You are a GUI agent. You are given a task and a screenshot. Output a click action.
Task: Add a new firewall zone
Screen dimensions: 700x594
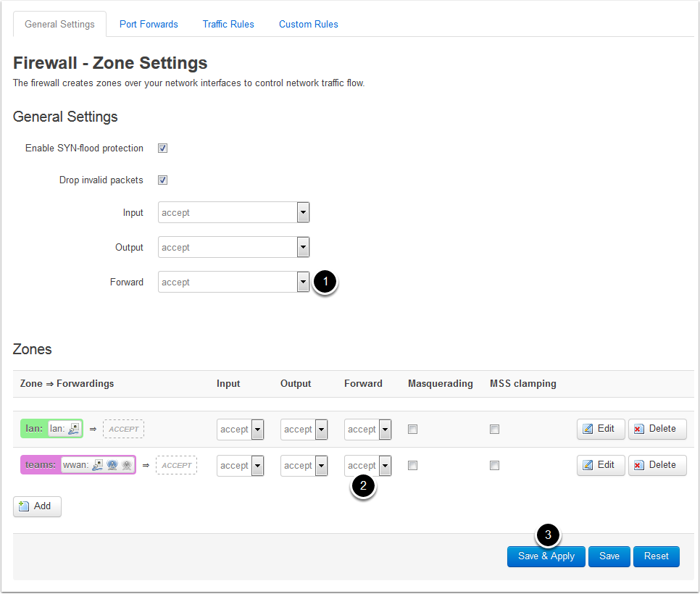[37, 506]
